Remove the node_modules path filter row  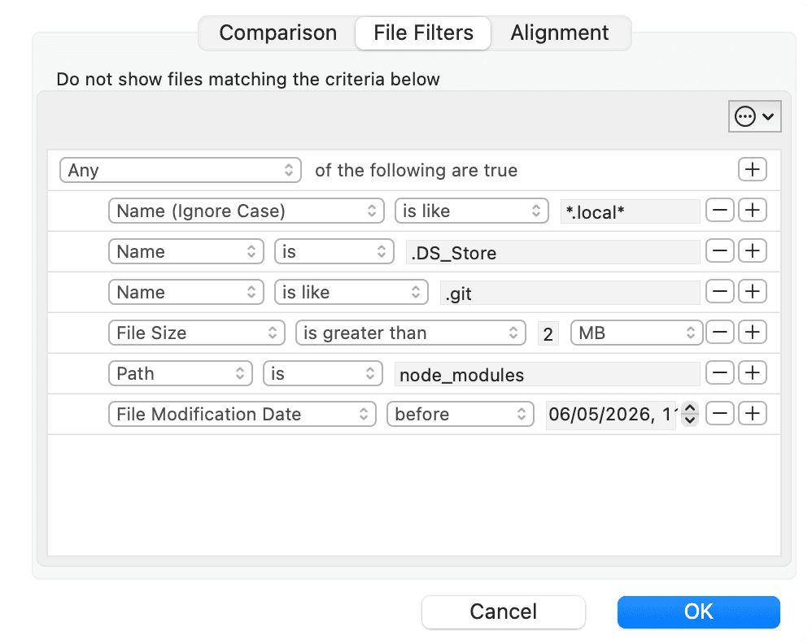[x=720, y=373]
